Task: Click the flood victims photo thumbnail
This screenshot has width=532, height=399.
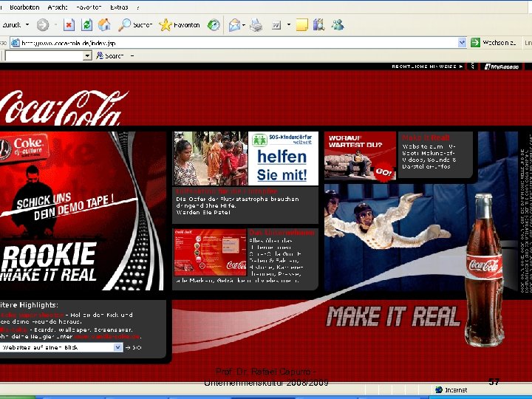Action: tap(211, 158)
